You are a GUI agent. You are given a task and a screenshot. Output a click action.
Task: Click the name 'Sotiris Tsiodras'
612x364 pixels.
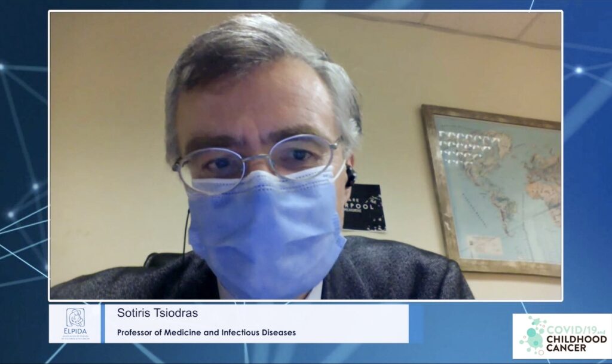point(157,313)
